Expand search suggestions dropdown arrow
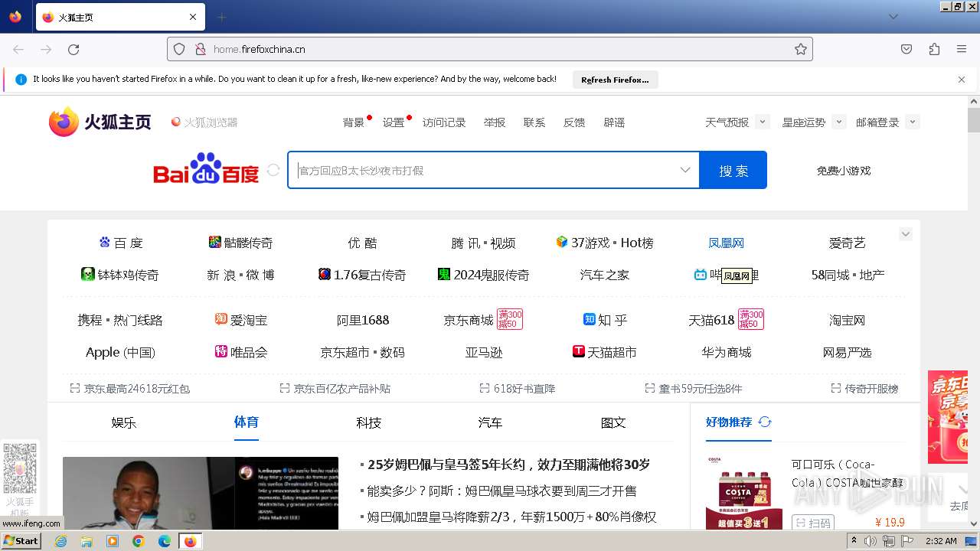 [x=685, y=170]
